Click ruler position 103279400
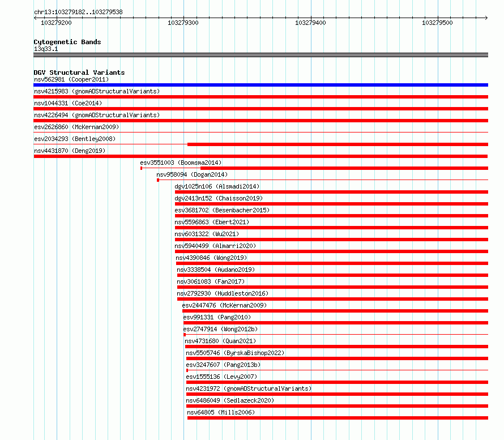The image size is (504, 440). pyautogui.click(x=310, y=23)
